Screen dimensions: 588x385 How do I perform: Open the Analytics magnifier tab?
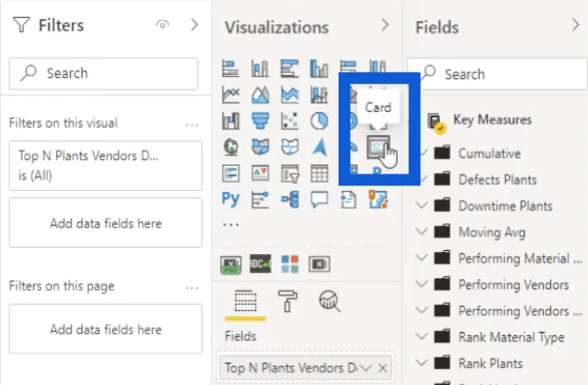[329, 301]
